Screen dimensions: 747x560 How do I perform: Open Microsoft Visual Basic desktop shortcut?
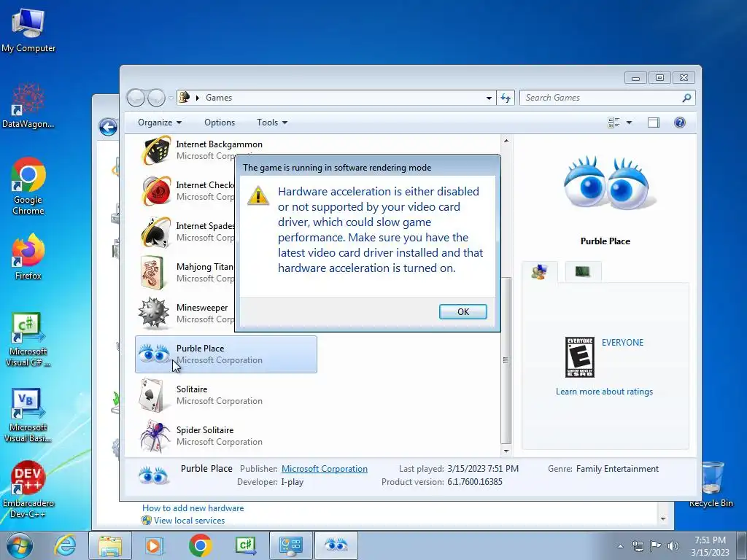pos(28,415)
